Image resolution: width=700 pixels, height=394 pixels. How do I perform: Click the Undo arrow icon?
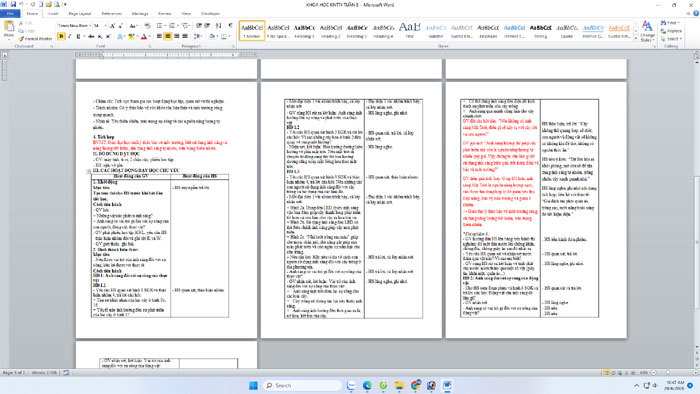[x=21, y=4]
